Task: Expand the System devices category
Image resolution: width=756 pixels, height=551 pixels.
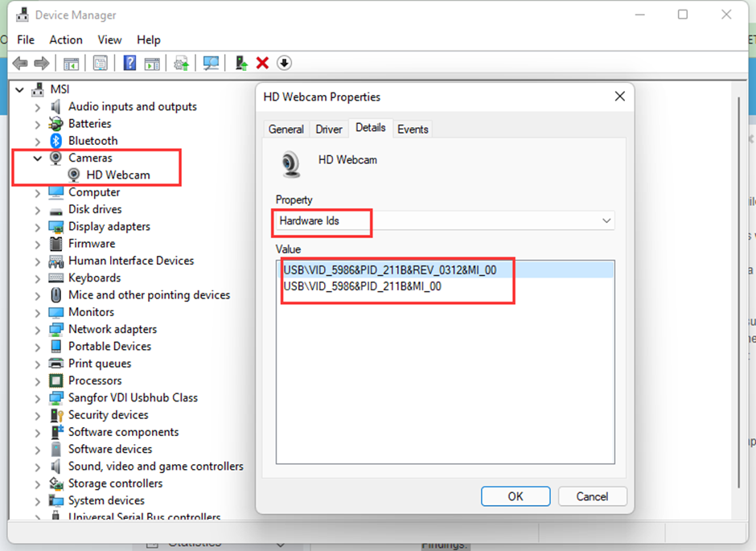Action: point(38,501)
